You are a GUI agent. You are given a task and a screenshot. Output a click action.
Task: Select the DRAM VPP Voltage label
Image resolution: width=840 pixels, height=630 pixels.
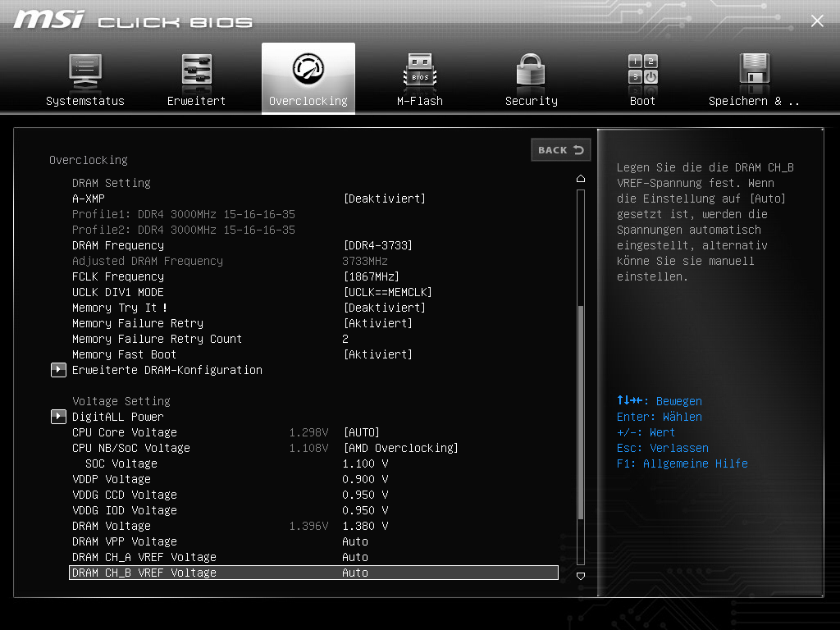125,541
